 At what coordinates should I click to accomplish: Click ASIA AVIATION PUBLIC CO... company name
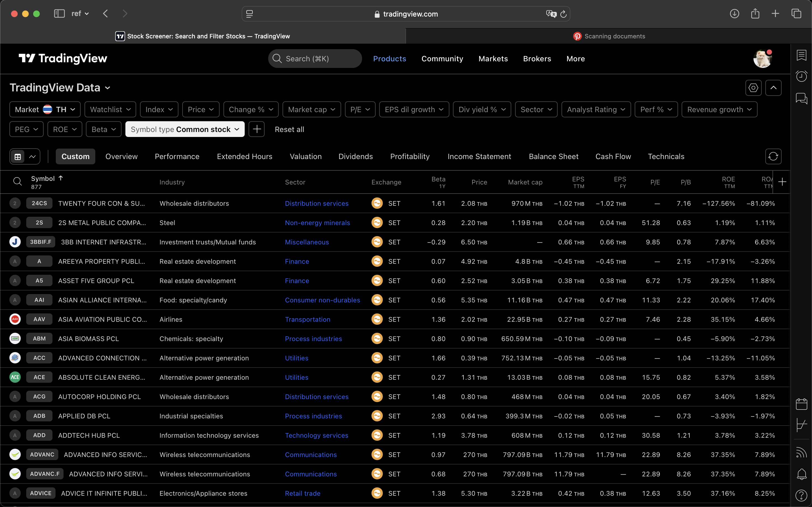pos(102,319)
